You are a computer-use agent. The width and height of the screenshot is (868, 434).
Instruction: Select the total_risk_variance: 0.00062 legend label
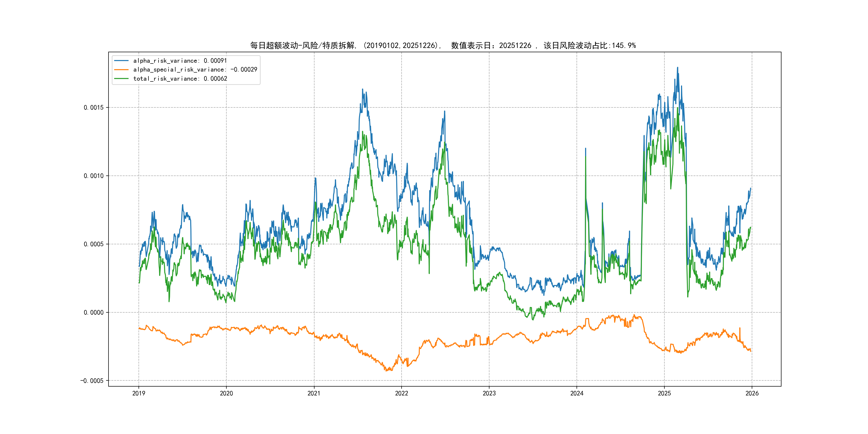[180, 78]
